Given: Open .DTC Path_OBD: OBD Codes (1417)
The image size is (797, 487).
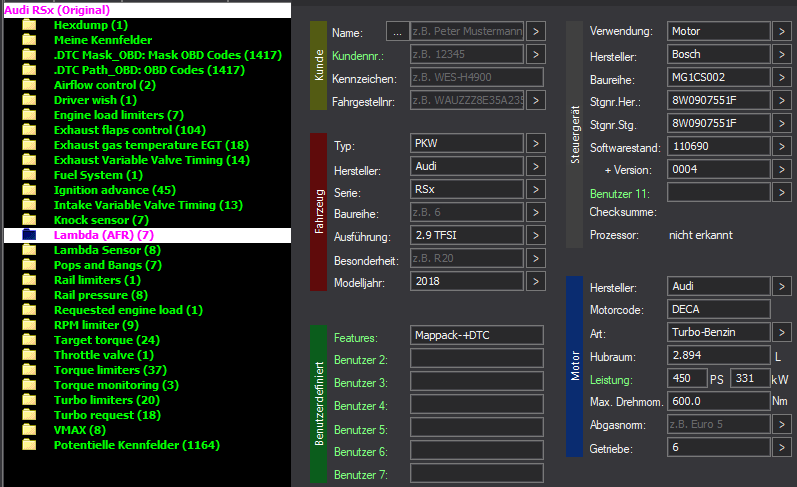Looking at the screenshot, I should point(149,70).
